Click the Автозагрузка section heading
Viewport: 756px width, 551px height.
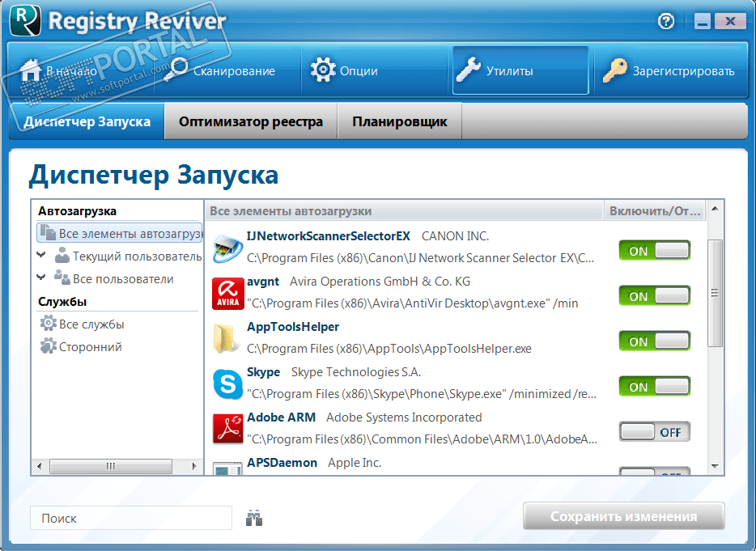(x=77, y=211)
